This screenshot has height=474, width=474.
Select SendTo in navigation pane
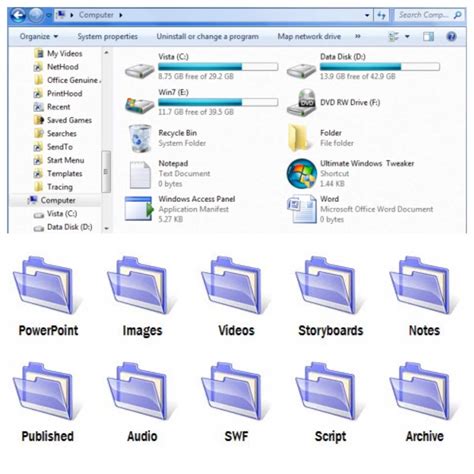tap(53, 147)
